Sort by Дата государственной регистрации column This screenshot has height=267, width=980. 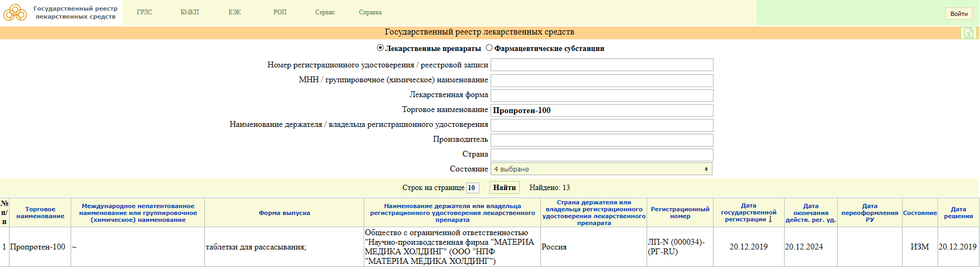(748, 212)
